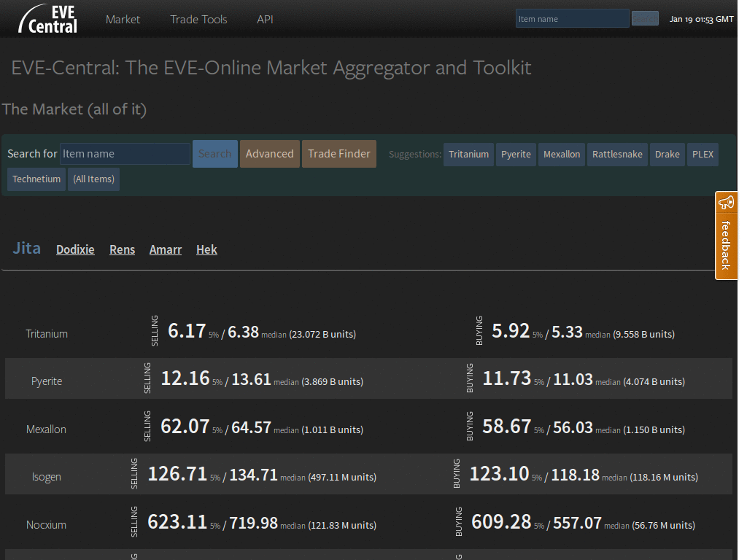Click the EVE Central logo
Screen dimensions: 747x560
47,19
